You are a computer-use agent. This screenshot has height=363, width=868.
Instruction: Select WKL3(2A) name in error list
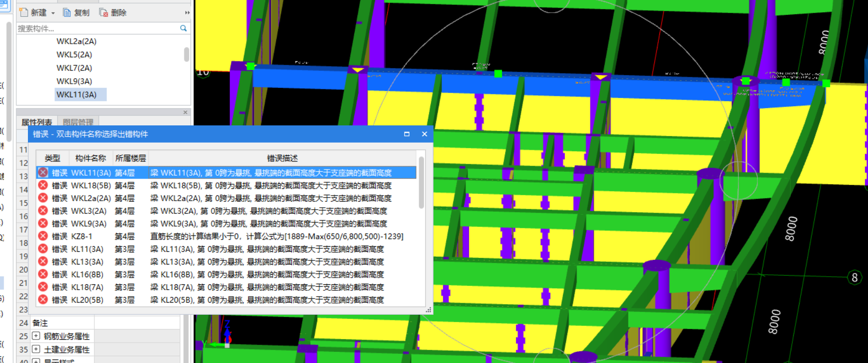pos(89,211)
